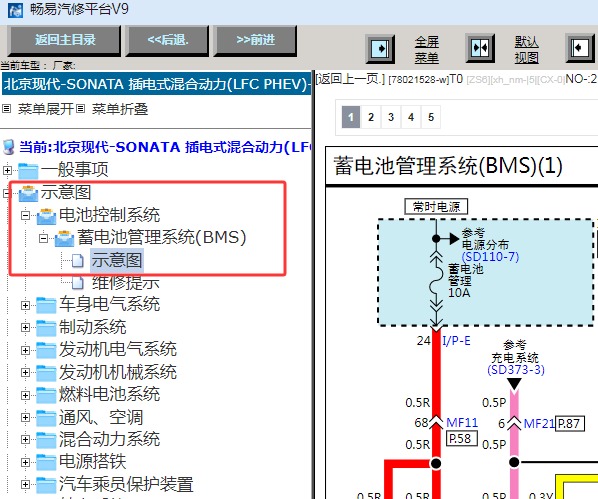
Task: Collapse the 蓄电池管理系统(BMS) node
Action: [44, 238]
